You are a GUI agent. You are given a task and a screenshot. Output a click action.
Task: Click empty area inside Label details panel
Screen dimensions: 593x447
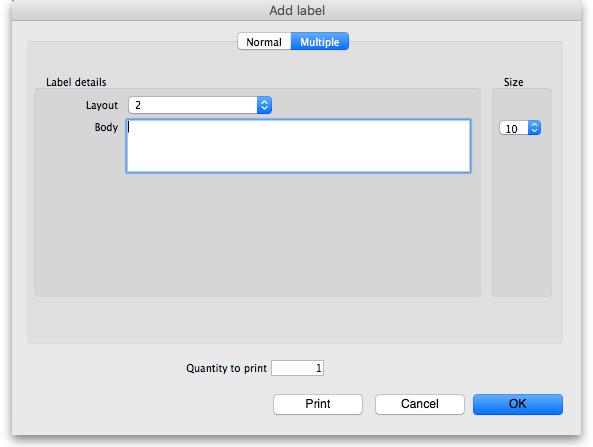click(257, 234)
